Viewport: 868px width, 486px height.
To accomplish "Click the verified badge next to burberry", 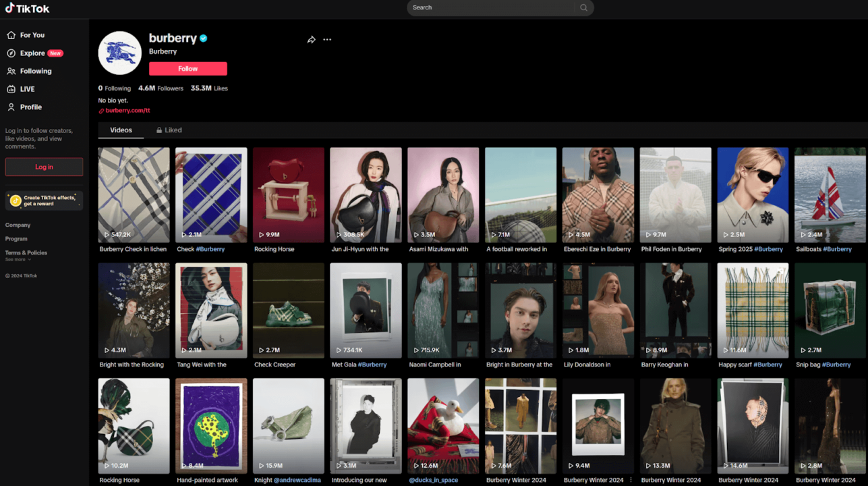I will 204,38.
